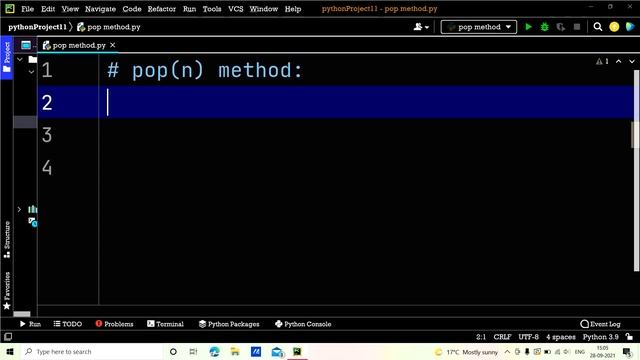
Task: Open the Code menu
Action: (132, 9)
